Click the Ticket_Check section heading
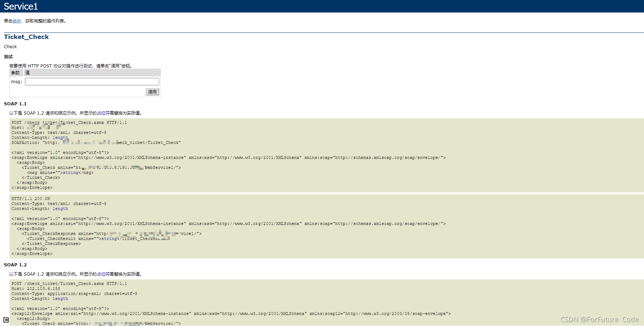 tap(26, 37)
